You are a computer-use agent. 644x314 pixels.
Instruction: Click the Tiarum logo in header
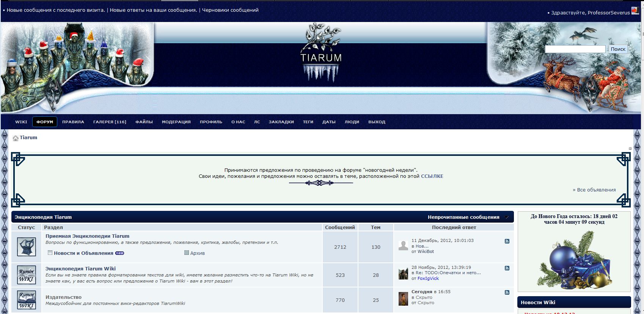(x=321, y=53)
